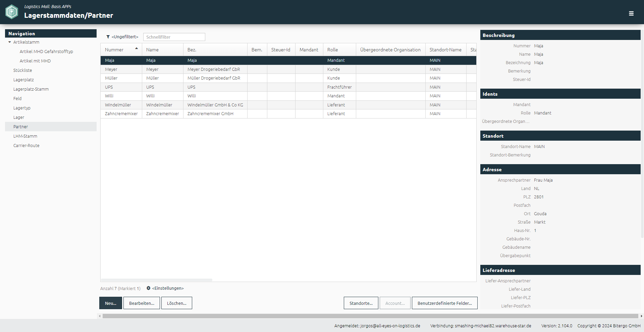Click MAIN standort cell in UPS row
Viewport: 644px width, 332px height.
point(446,87)
